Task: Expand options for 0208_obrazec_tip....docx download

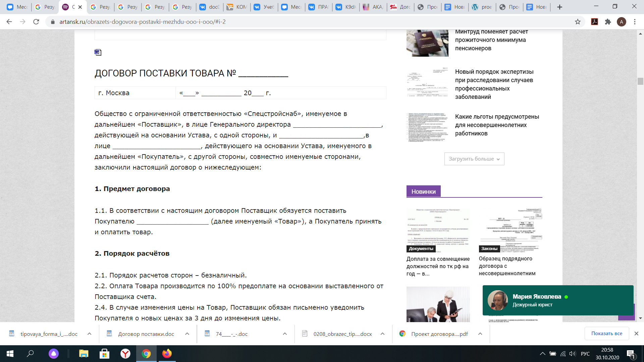Action: tap(382, 334)
